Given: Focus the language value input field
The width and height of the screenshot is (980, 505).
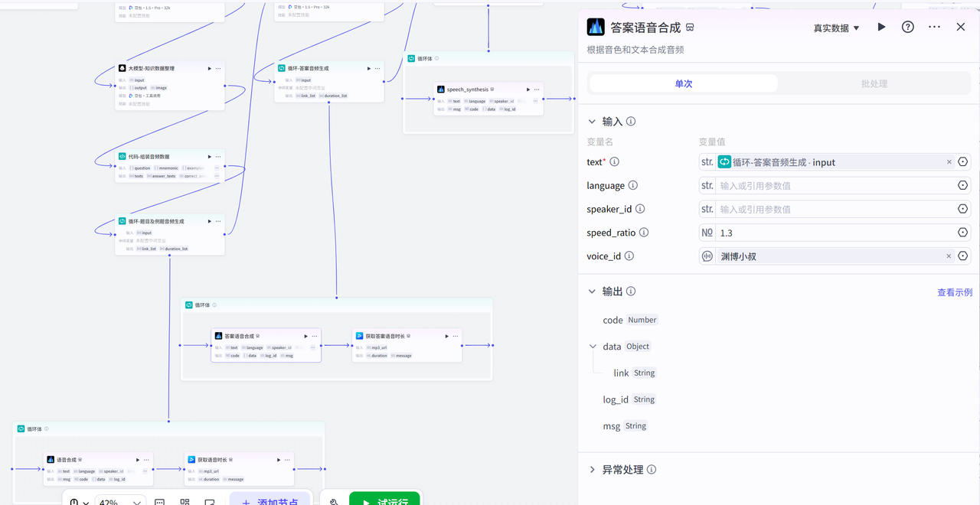Looking at the screenshot, I should [x=836, y=186].
